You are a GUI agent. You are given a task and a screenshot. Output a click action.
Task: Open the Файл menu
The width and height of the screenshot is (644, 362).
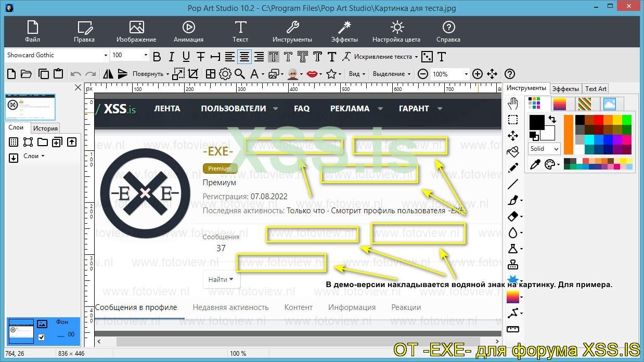click(x=32, y=32)
